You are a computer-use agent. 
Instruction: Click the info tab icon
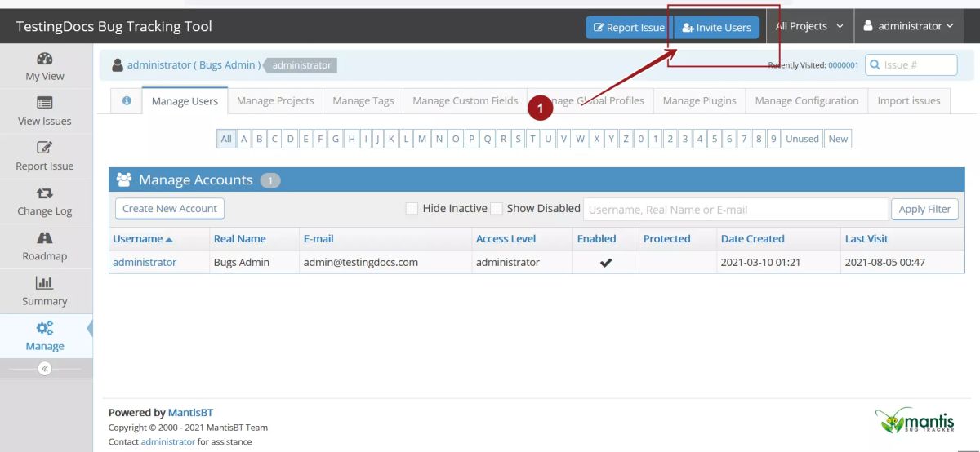pos(127,100)
